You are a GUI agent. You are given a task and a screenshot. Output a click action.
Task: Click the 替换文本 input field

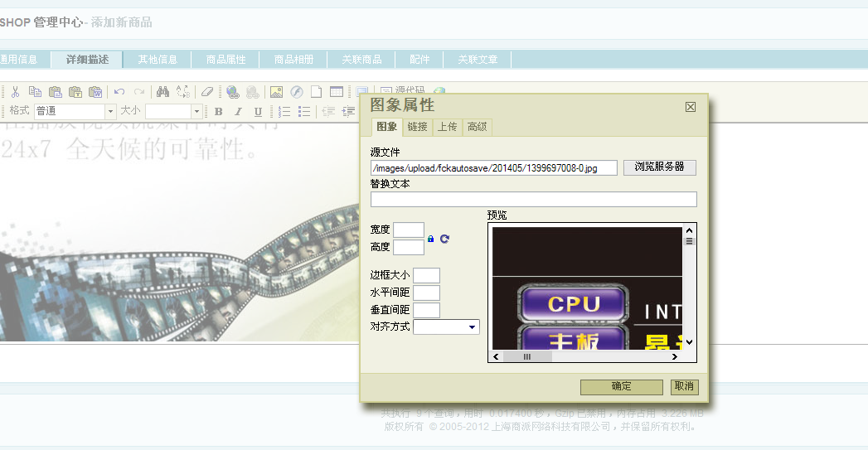click(x=534, y=199)
